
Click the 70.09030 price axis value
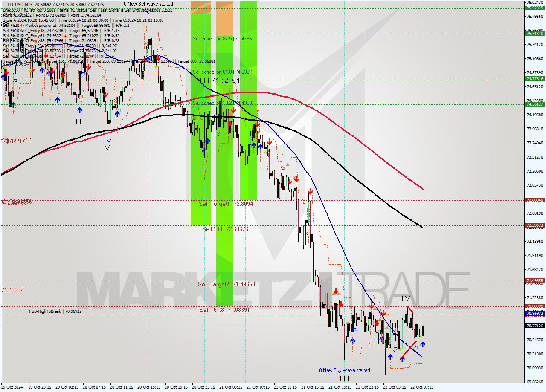(534, 368)
